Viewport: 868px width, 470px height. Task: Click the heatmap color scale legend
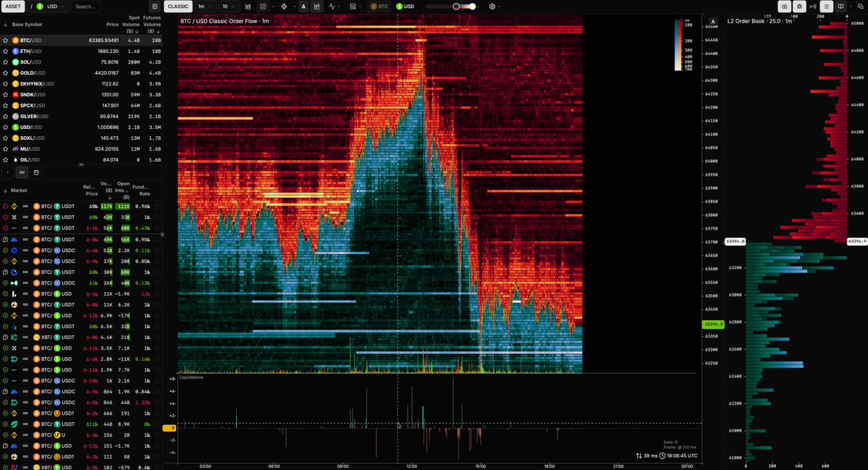pos(683,46)
